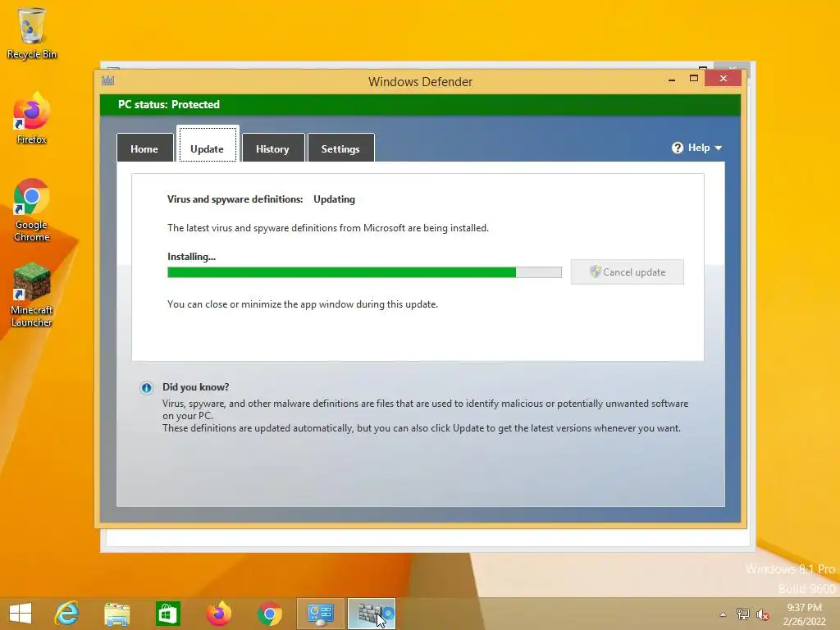This screenshot has height=630, width=840.
Task: Open the Recycle Bin desktop icon
Action: (32, 33)
